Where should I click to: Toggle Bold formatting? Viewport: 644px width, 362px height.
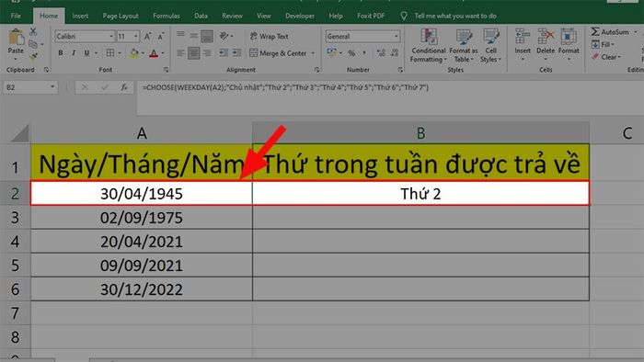tap(61, 53)
